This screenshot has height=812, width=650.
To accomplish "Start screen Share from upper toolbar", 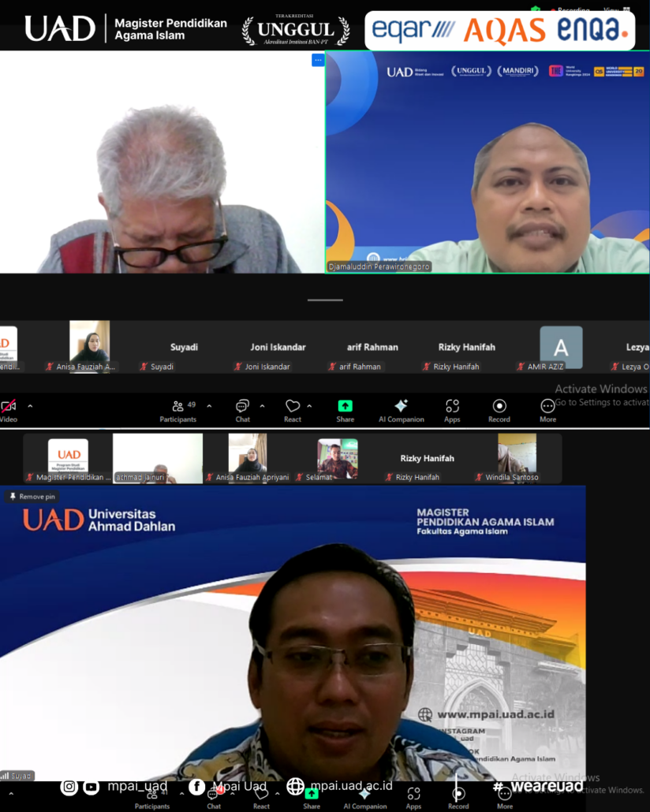I will click(346, 412).
